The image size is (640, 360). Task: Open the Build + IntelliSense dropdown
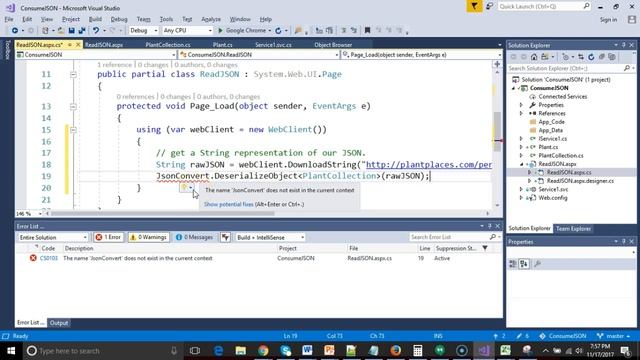(270, 237)
